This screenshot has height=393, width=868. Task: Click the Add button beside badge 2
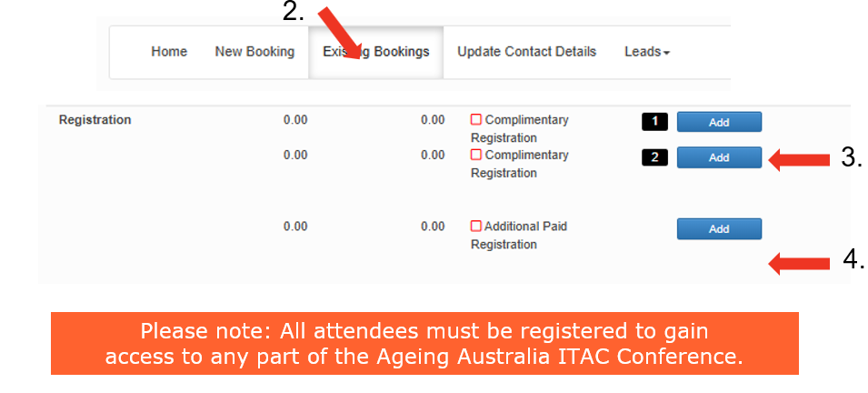[x=719, y=157]
